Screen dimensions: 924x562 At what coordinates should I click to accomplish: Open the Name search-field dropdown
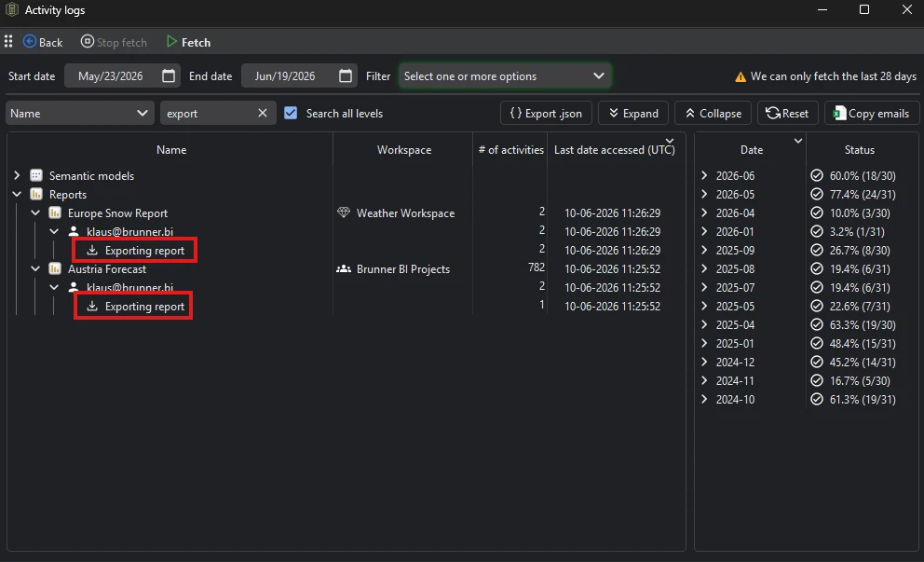79,113
